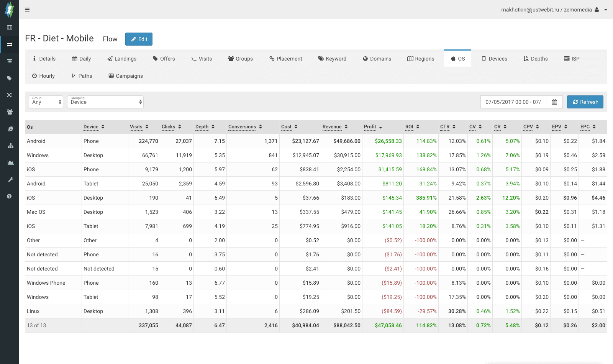Open the ISP tab
The width and height of the screenshot is (613, 364).
coord(572,59)
